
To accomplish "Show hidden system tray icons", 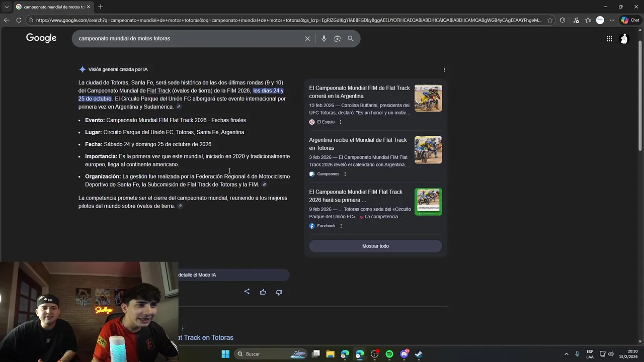I will tap(566, 354).
